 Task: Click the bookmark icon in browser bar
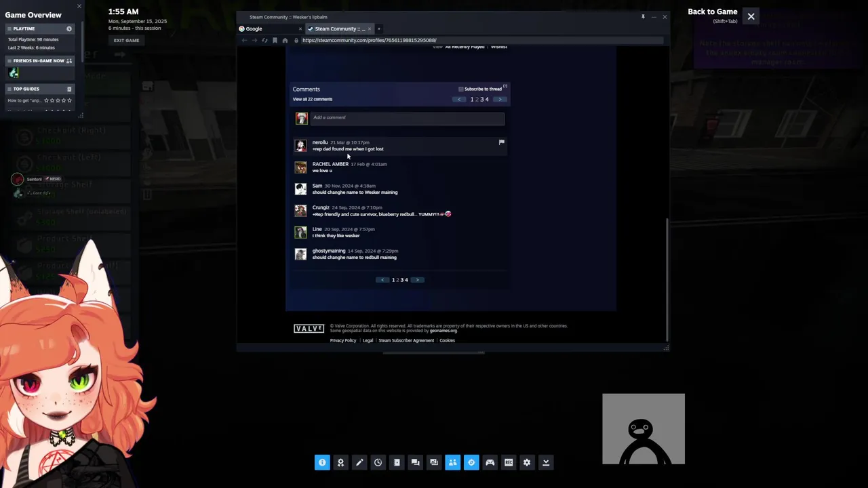[275, 40]
